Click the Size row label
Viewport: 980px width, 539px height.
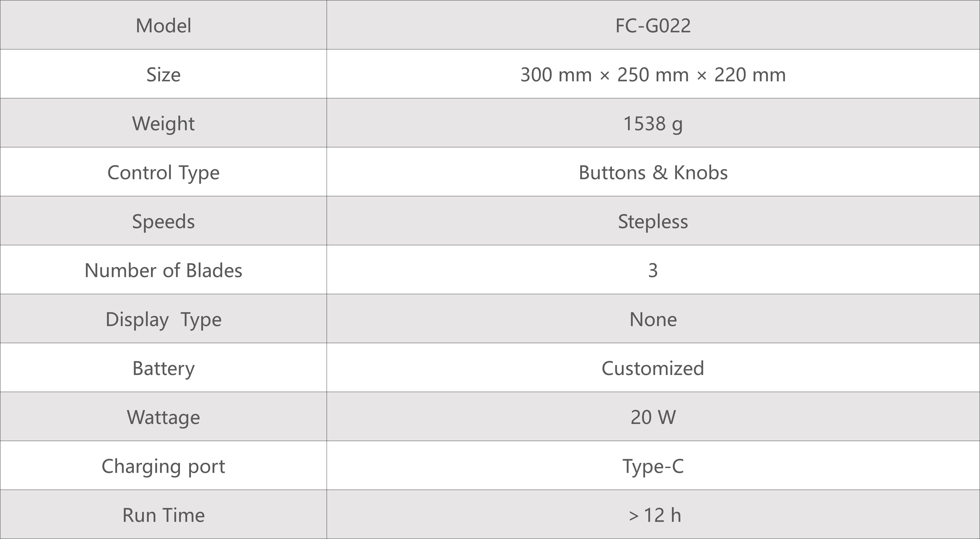[163, 75]
